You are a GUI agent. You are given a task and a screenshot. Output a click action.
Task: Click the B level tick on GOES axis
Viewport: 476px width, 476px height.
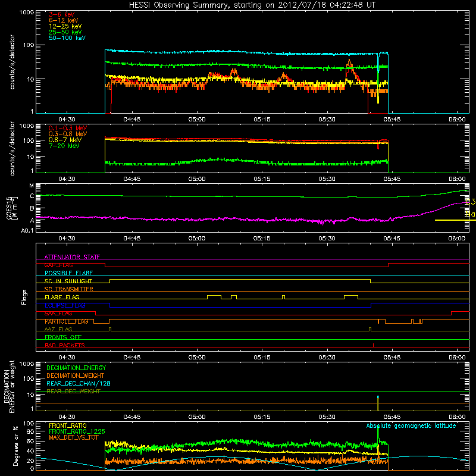click(32, 208)
